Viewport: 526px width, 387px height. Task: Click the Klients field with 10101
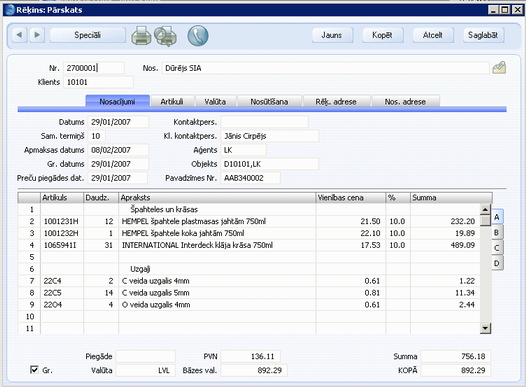point(98,82)
